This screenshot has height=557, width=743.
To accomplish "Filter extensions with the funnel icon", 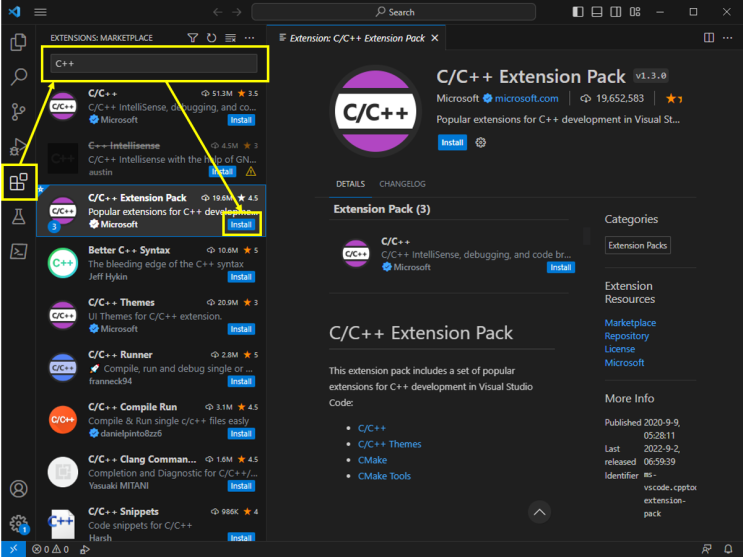I will point(192,38).
